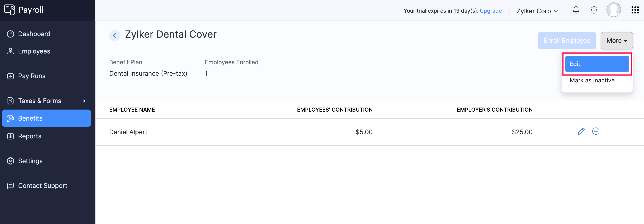Go back using the back arrow

click(115, 35)
